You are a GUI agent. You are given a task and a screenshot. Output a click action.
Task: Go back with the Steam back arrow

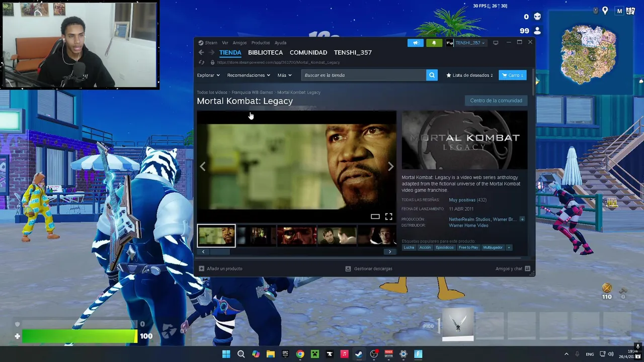(x=201, y=52)
